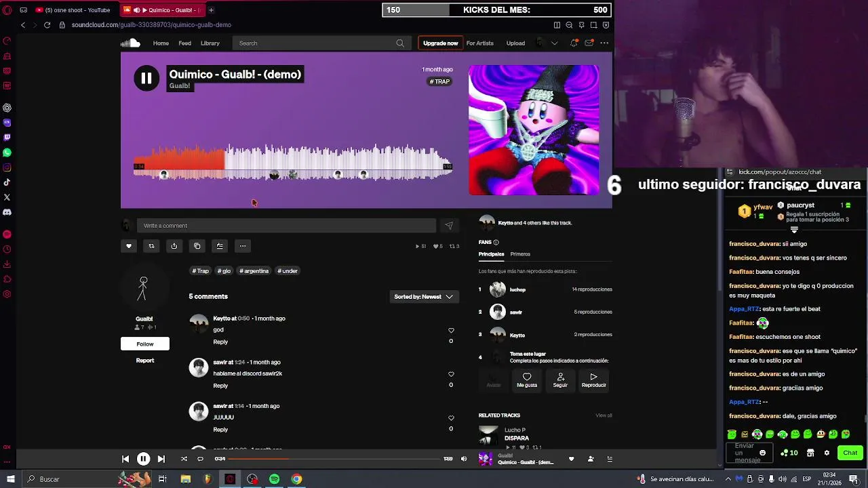Click the #under tag
The image size is (868, 488).
point(288,271)
